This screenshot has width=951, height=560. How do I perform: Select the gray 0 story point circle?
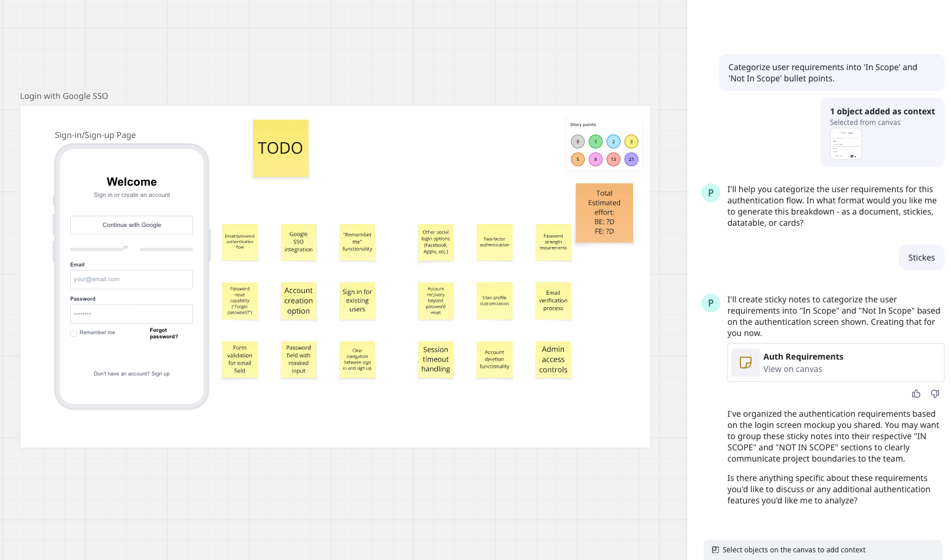[578, 141]
